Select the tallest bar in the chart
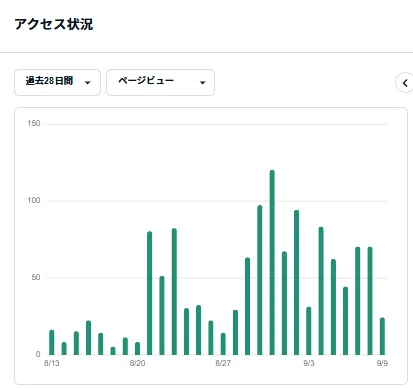Screen dimensions: 413x388 tap(272, 262)
